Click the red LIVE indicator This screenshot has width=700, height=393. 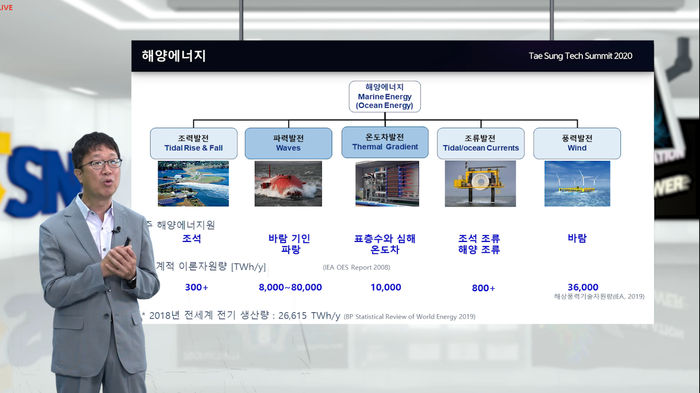click(x=6, y=8)
